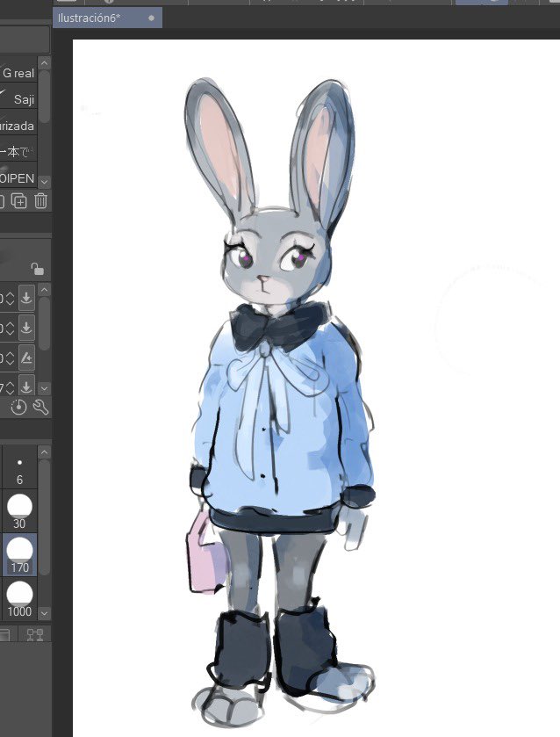The height and width of the screenshot is (737, 560).
Task: Click the dot on the Ilustración6* tab
Action: click(x=151, y=18)
